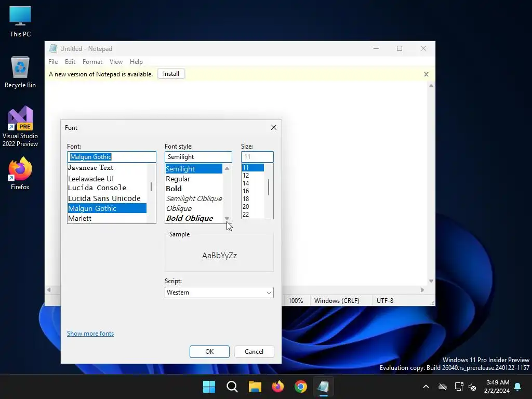The height and width of the screenshot is (399, 532).
Task: Select font size 16
Action: (253, 191)
